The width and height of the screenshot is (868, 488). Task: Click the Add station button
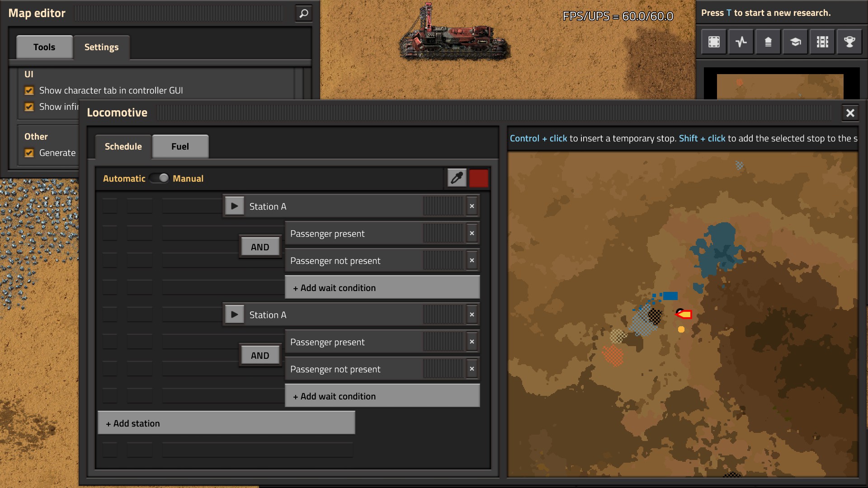(226, 423)
